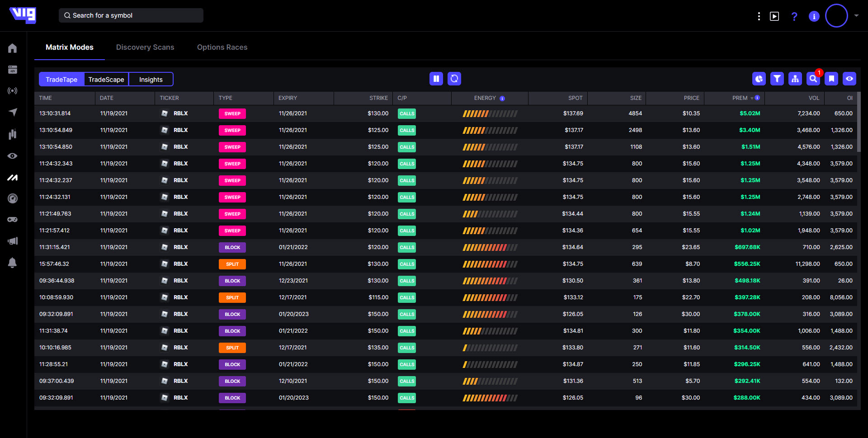Image resolution: width=868 pixels, height=438 pixels.
Task: Click the info icon in the top bar
Action: tap(814, 16)
